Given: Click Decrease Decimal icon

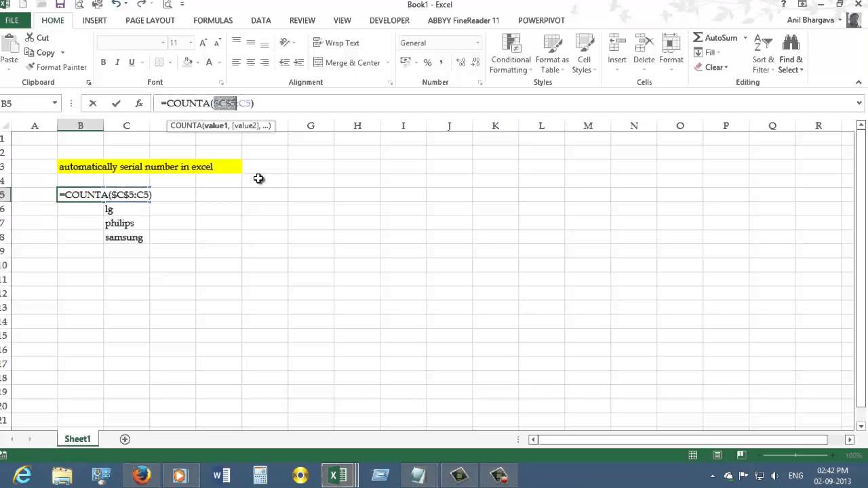Looking at the screenshot, I should coord(475,62).
